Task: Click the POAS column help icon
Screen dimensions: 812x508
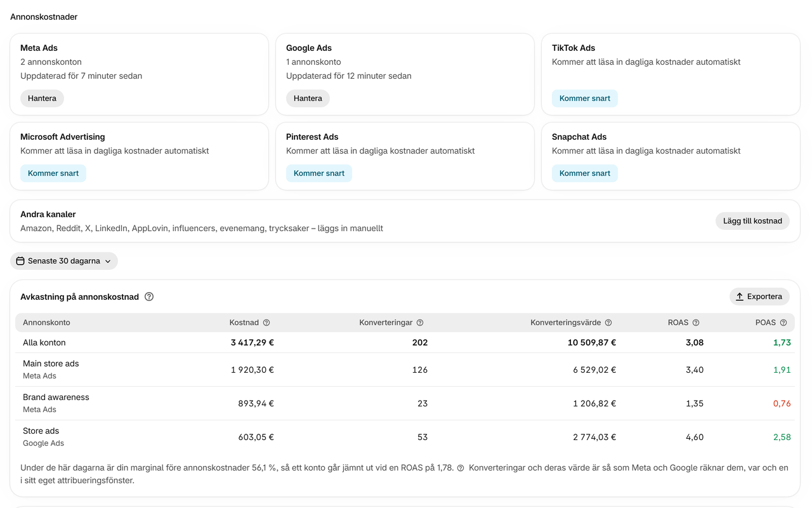Action: coord(783,323)
